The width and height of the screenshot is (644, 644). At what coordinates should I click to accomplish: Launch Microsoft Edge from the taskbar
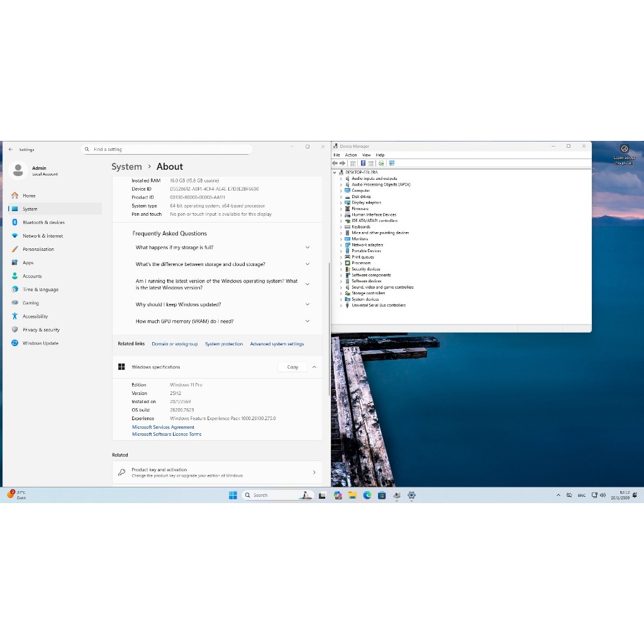pos(367,495)
